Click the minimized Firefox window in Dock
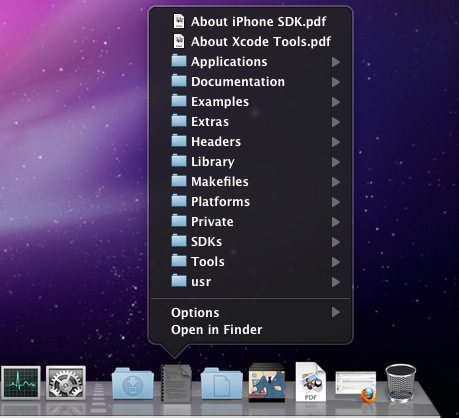Image resolution: width=459 pixels, height=419 pixels. tap(356, 386)
